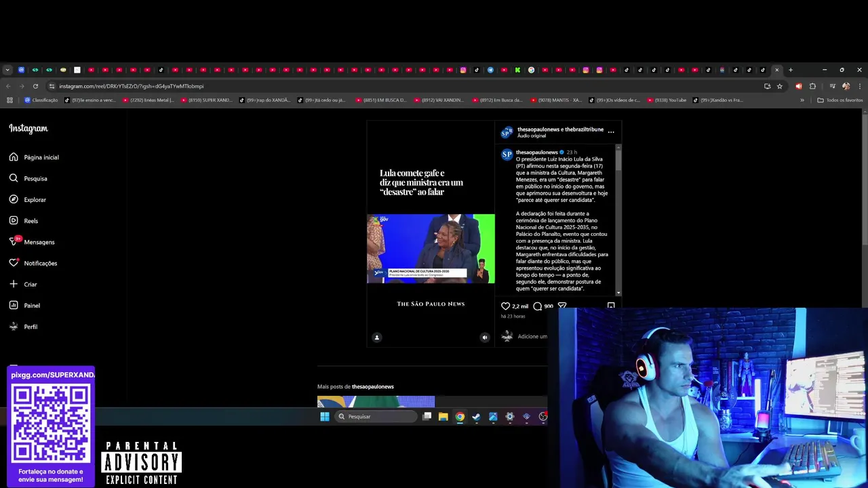Image resolution: width=868 pixels, height=488 pixels.
Task: Go to Explorar in Instagram sidebar
Action: click(x=27, y=200)
